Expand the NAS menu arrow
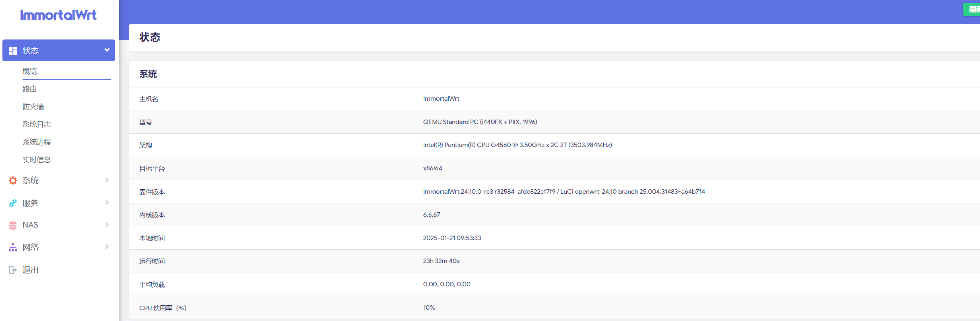The width and height of the screenshot is (980, 321). [107, 225]
